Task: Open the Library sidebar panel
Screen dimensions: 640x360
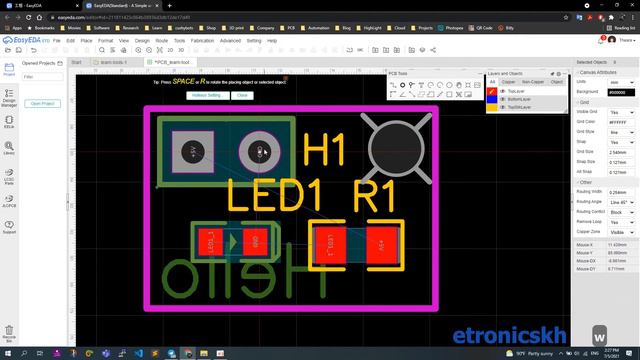Action: (x=9, y=148)
